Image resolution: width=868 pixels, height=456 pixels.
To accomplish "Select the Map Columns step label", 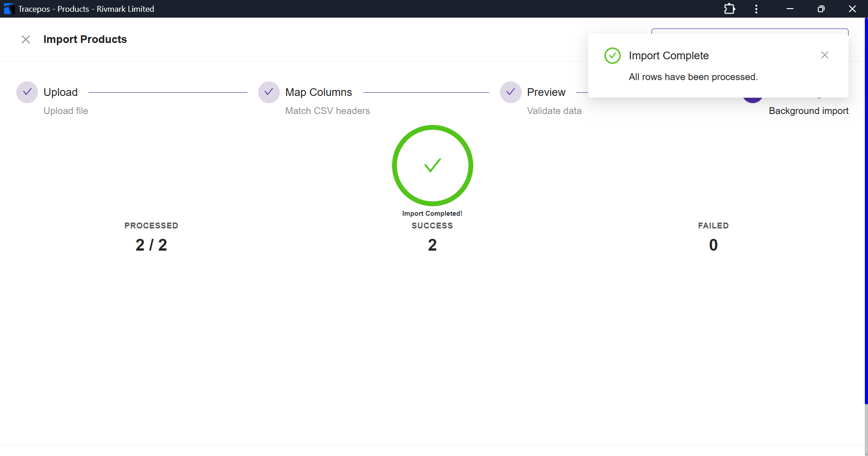I will 319,92.
